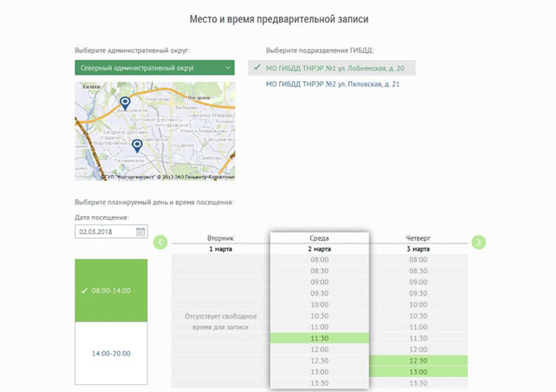This screenshot has width=556, height=392.
Task: Open calendar picker icon in date field
Action: [141, 232]
